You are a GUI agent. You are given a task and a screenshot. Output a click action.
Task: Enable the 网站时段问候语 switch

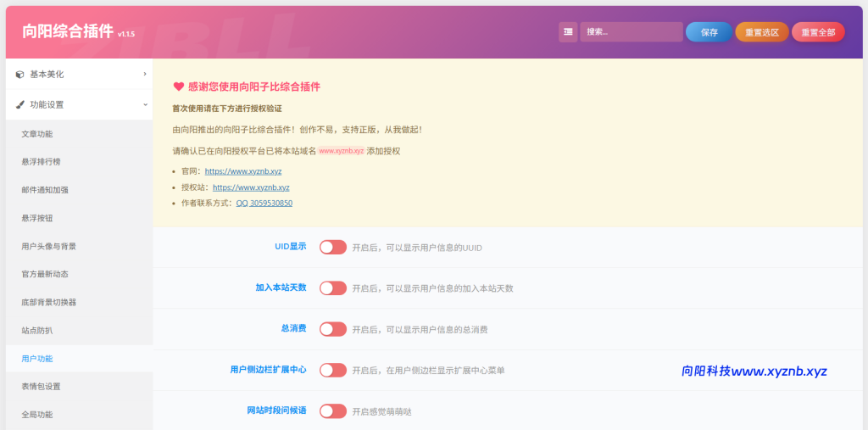coord(333,411)
